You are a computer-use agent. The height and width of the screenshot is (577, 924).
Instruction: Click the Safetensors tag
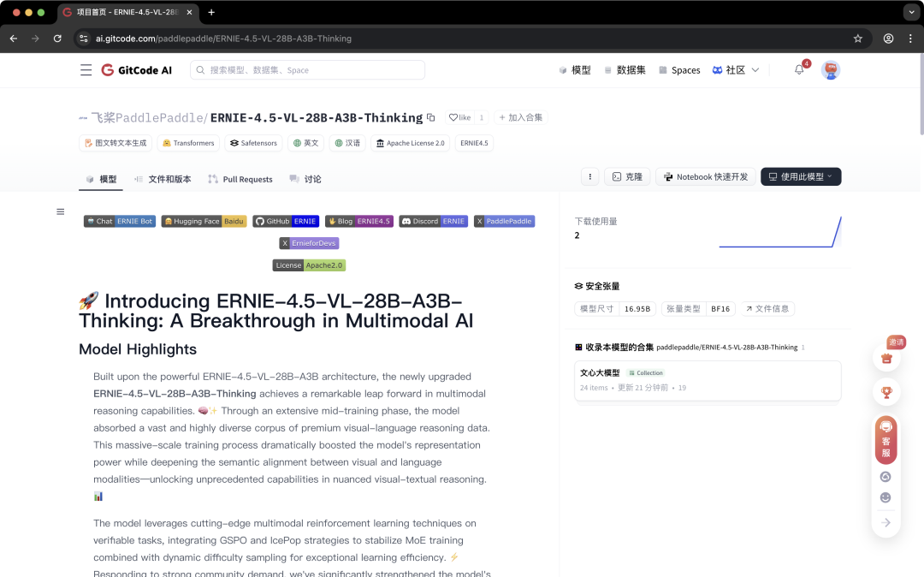(x=253, y=143)
